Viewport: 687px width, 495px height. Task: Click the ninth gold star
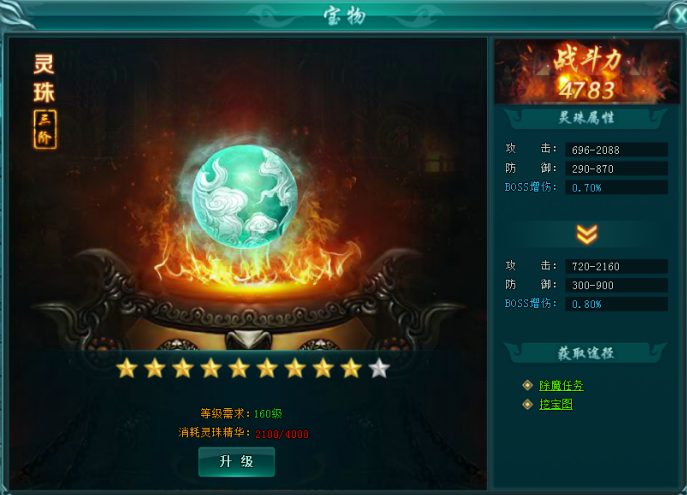pos(351,368)
